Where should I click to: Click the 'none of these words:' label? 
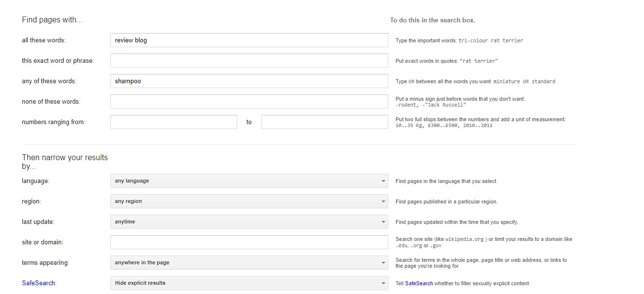pyautogui.click(x=51, y=102)
